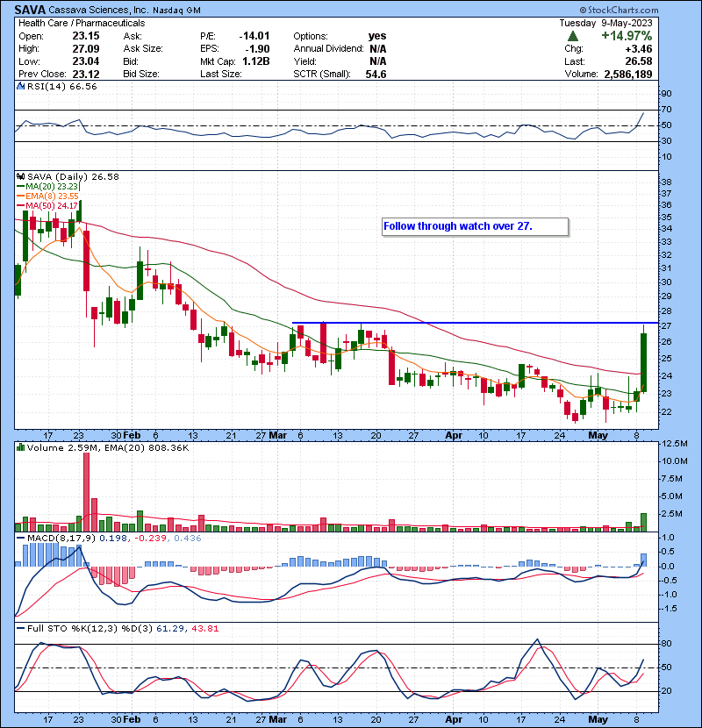Click the MACD(8,17,9) indicator label
This screenshot has height=728, width=702.
tap(61, 539)
